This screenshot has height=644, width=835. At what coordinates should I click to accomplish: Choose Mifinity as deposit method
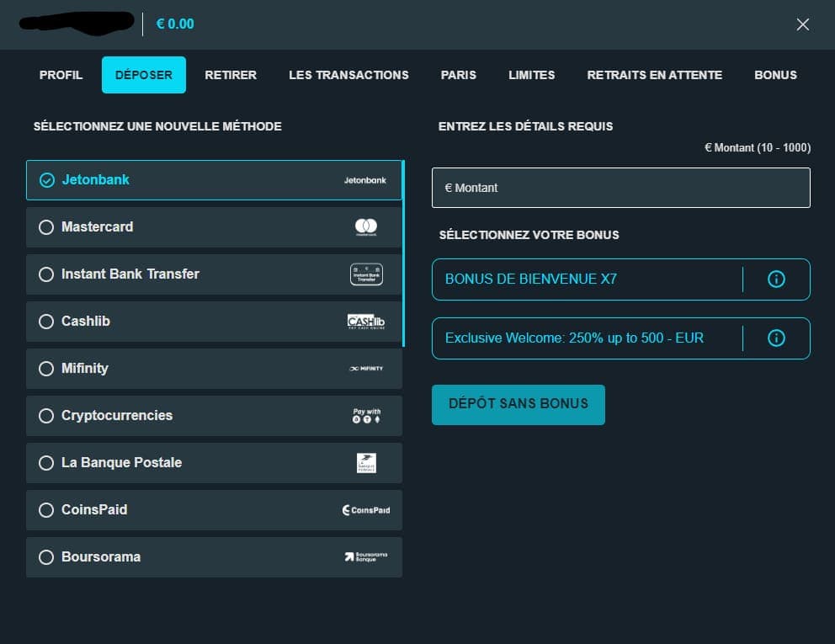[214, 369]
